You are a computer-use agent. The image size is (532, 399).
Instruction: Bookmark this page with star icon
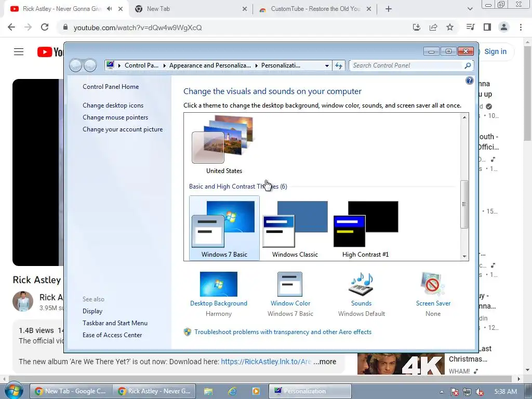click(450, 27)
